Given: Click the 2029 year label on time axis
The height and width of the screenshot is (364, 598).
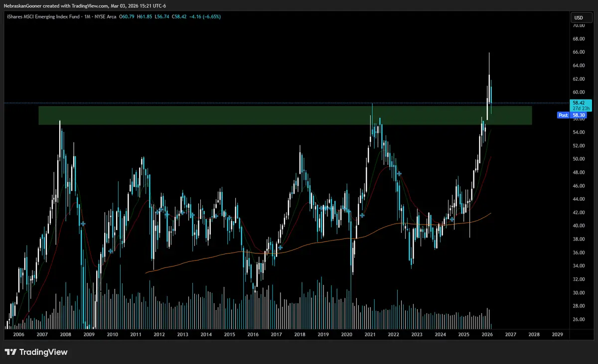Looking at the screenshot, I should (557, 335).
